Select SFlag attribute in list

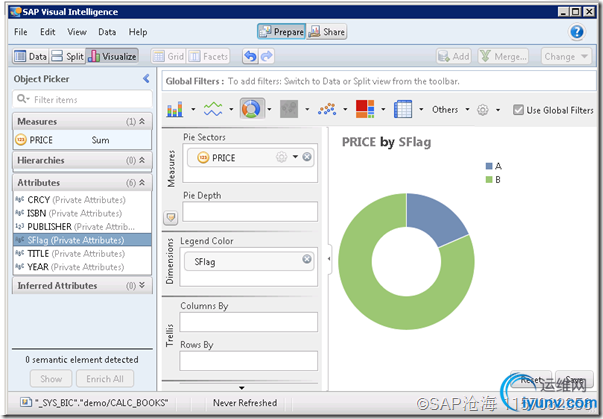coord(82,240)
